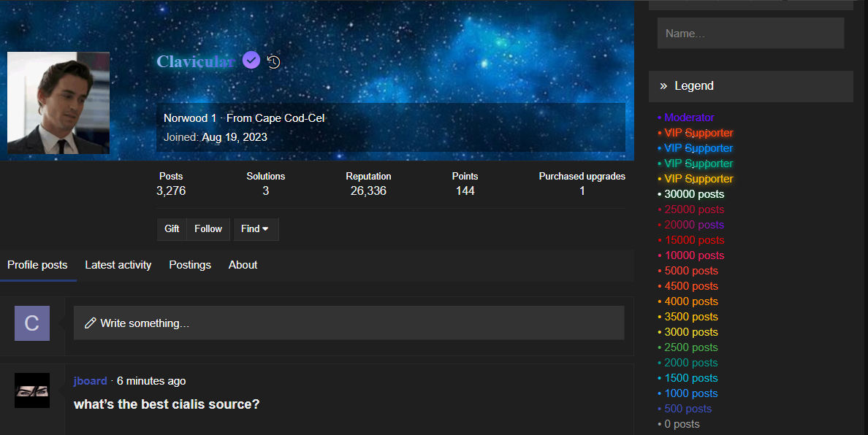Open the Reputation value 26,336
Viewport: 868px width, 435px height.
pos(369,190)
